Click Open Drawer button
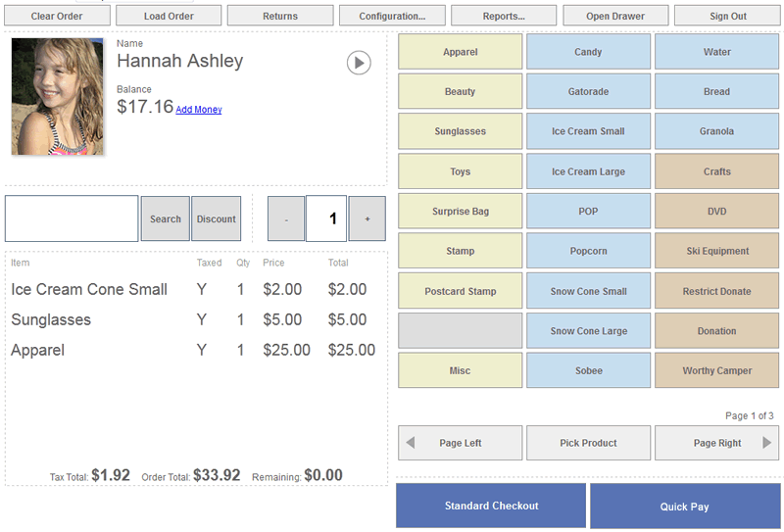Screen dimensions: 784x532 point(615,16)
